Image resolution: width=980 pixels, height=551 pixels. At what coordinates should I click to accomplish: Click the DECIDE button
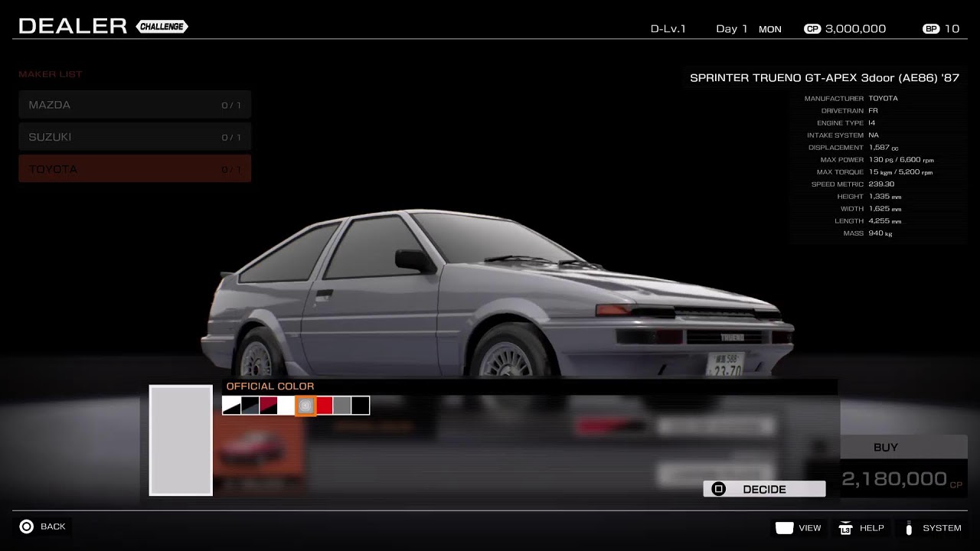[x=764, y=489]
